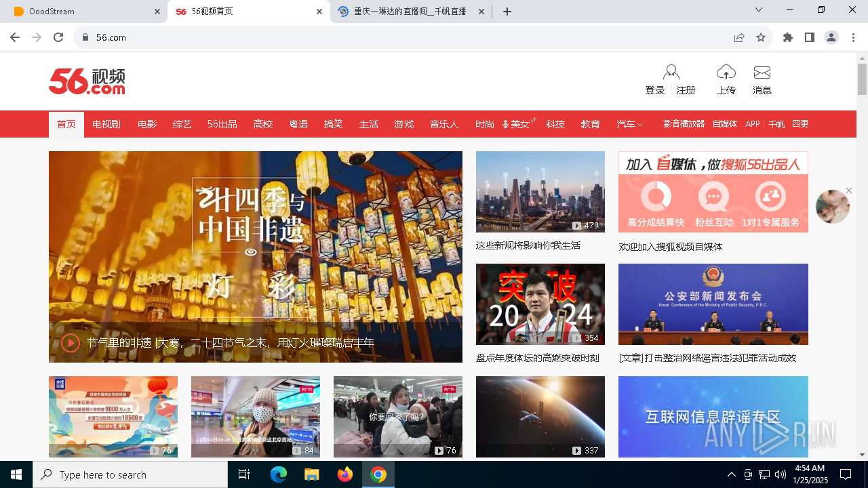Click the 注册 register link
Image resolution: width=868 pixels, height=488 pixels.
coord(686,90)
